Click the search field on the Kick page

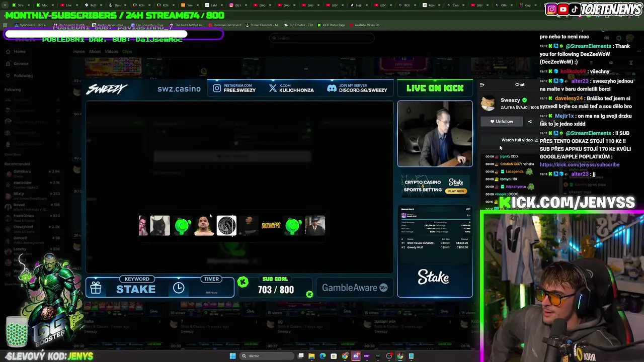322,38
